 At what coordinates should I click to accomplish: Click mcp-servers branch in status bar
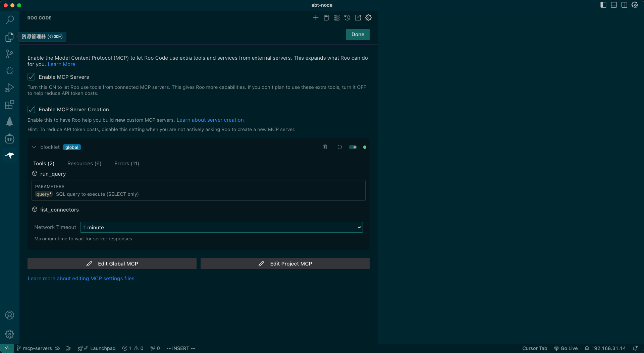[x=37, y=348]
